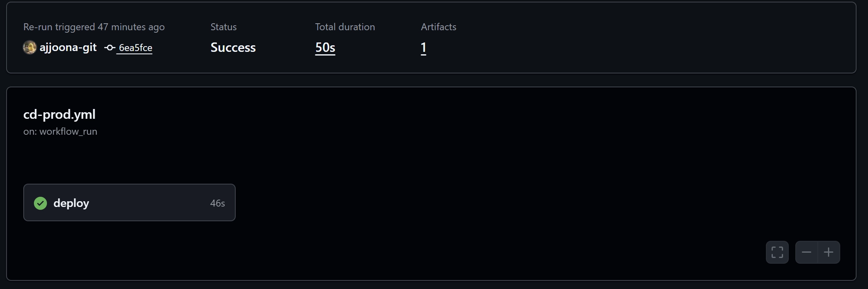Click the commit icon beside 6ea5fce
This screenshot has height=289, width=868.
[109, 48]
